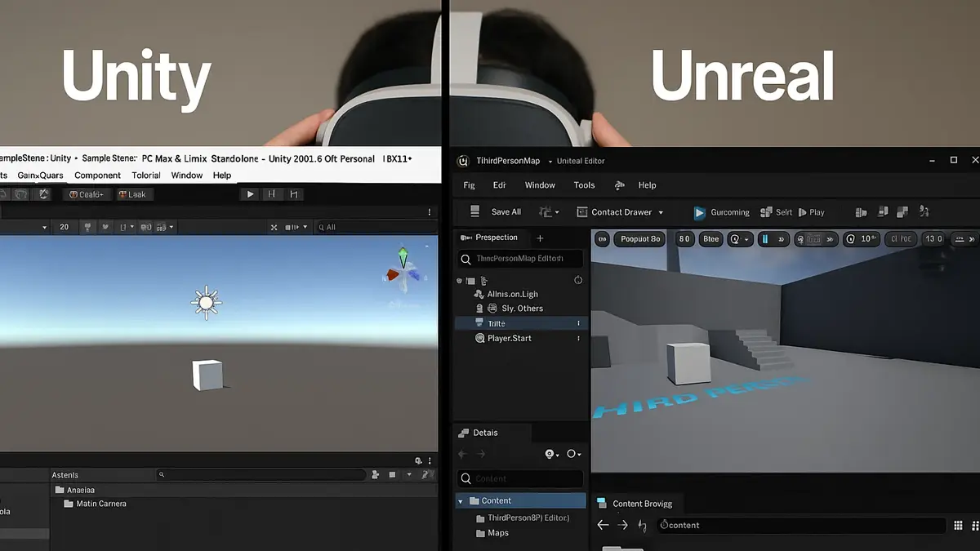Click the refresh icon at right of Unreal outliner
Image resolution: width=980 pixels, height=551 pixels.
(x=578, y=280)
